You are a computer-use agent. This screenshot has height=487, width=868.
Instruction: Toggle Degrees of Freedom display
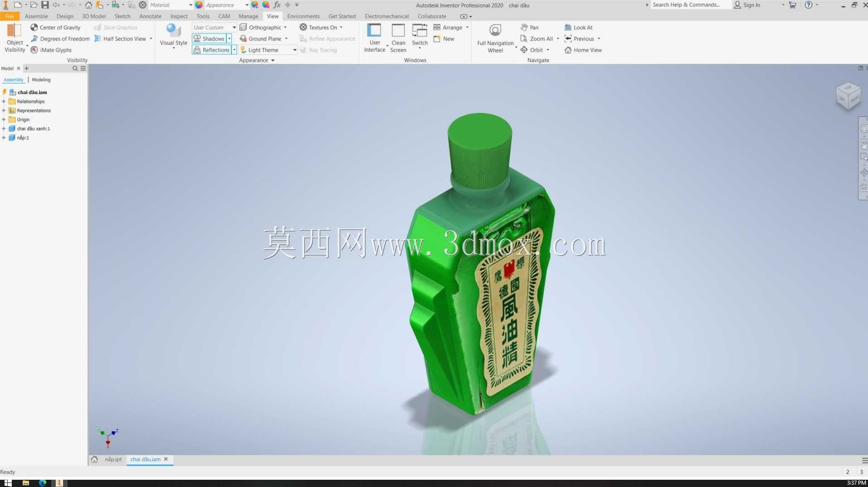60,39
